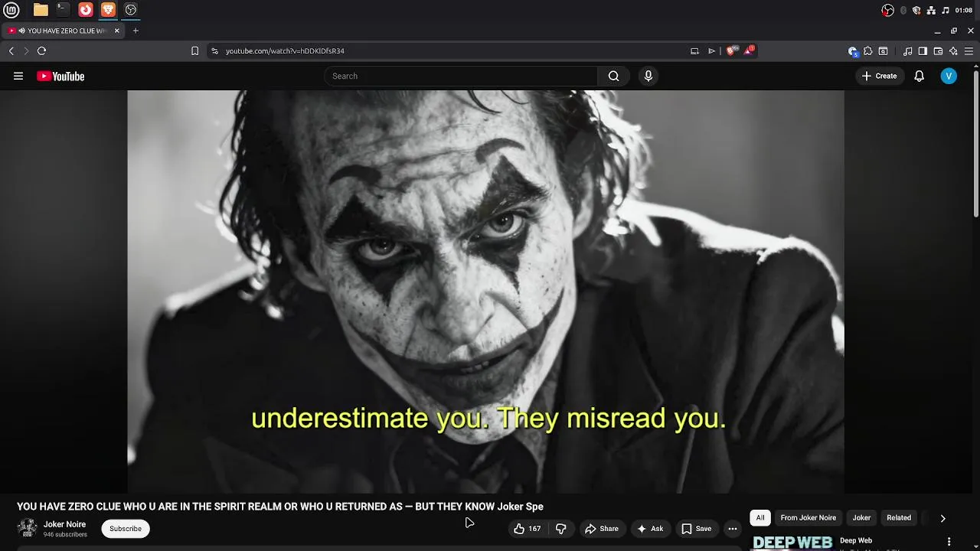Launch the Terminal from the panel
The height and width of the screenshot is (551, 980).
[x=63, y=10]
